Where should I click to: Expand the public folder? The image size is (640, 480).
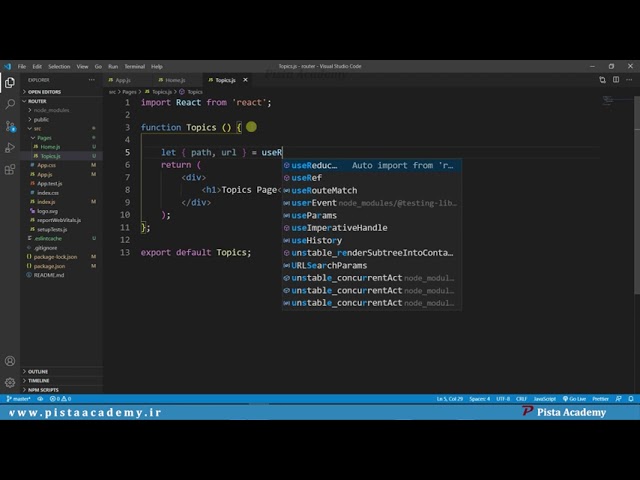point(61,120)
